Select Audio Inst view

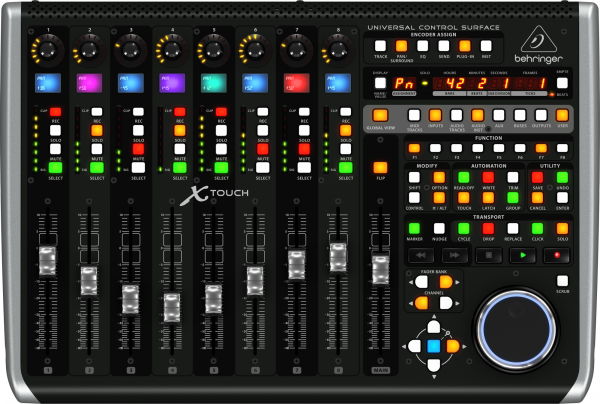coord(477,115)
